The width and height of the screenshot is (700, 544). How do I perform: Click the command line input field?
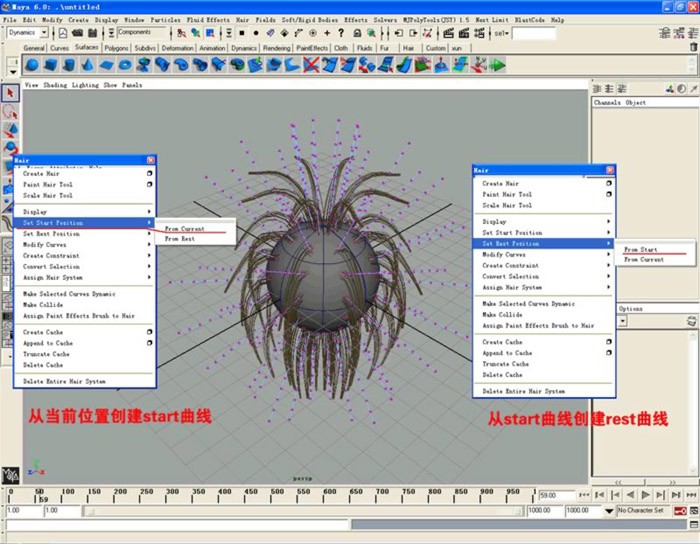tap(176, 525)
